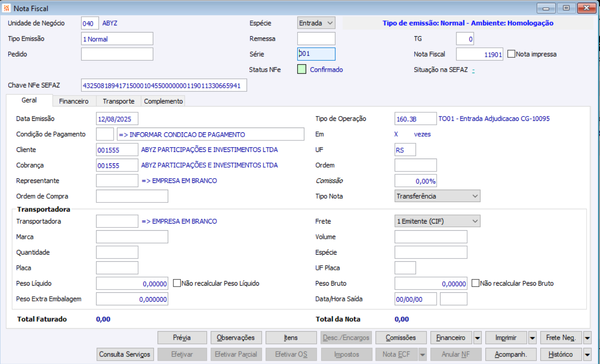
Task: Click the Condição de Pagamento code field
Action: pos(105,134)
